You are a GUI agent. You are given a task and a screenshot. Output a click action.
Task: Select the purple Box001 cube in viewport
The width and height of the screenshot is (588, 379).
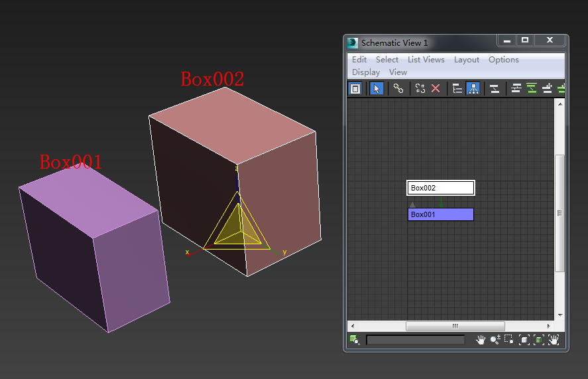pyautogui.click(x=95, y=248)
